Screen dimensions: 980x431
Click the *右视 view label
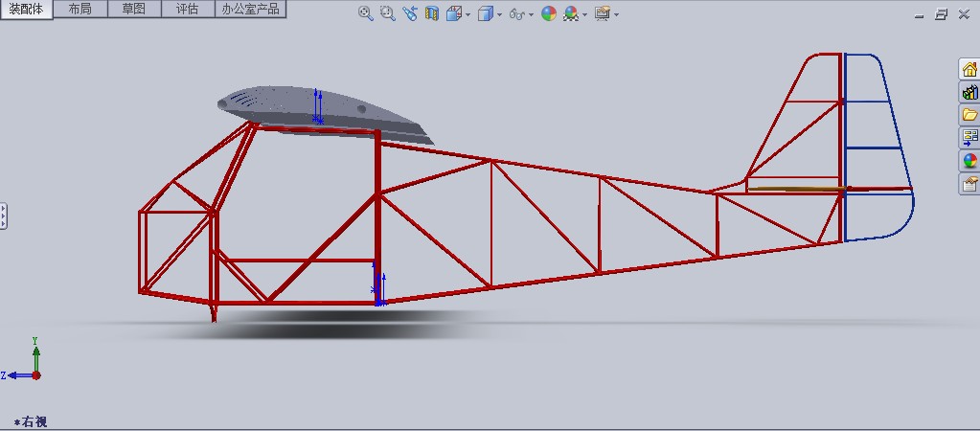[x=31, y=421]
